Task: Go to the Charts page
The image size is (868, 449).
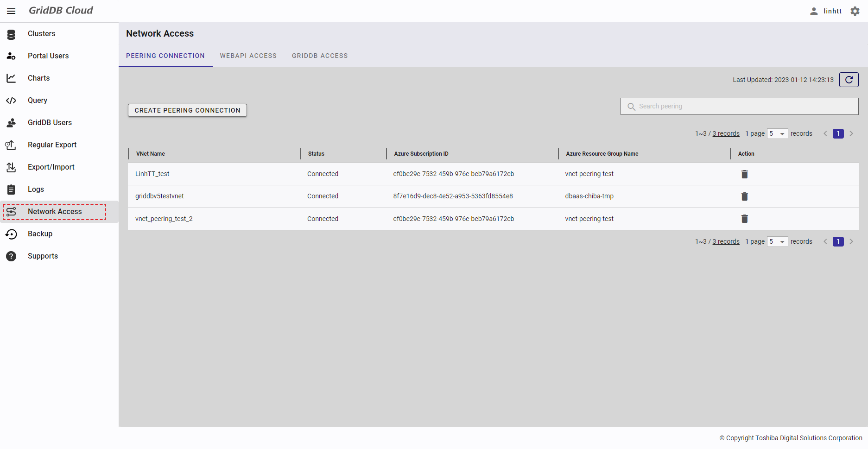Action: point(38,78)
